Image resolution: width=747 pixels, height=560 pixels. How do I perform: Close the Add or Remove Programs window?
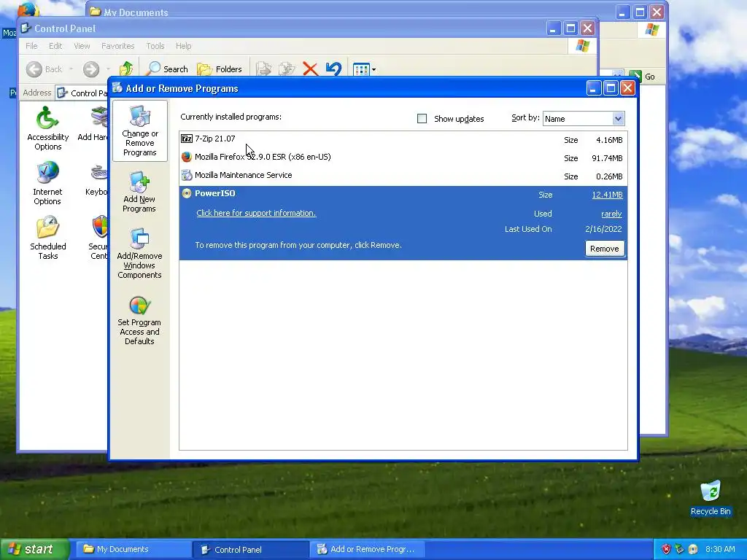coord(627,88)
